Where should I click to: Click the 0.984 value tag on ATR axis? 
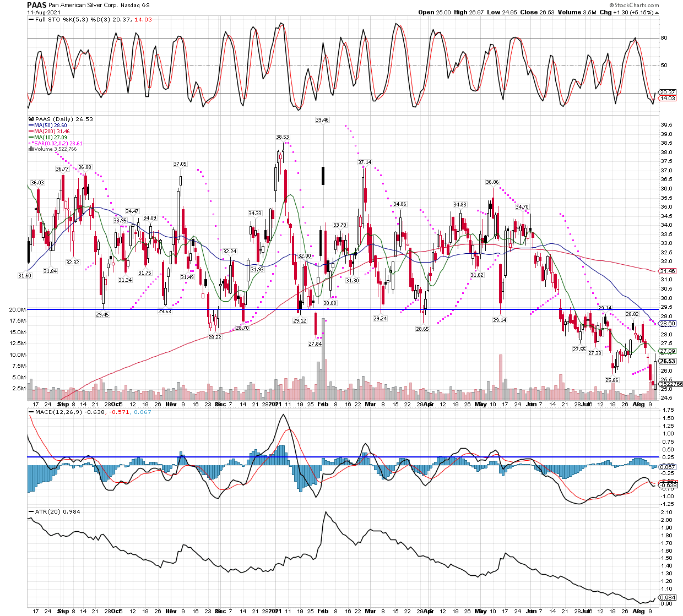[x=668, y=598]
